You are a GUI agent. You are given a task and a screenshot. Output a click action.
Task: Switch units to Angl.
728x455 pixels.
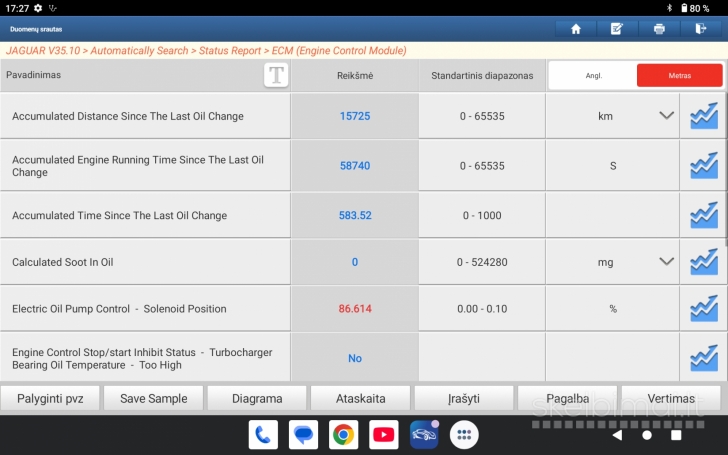[x=593, y=75]
